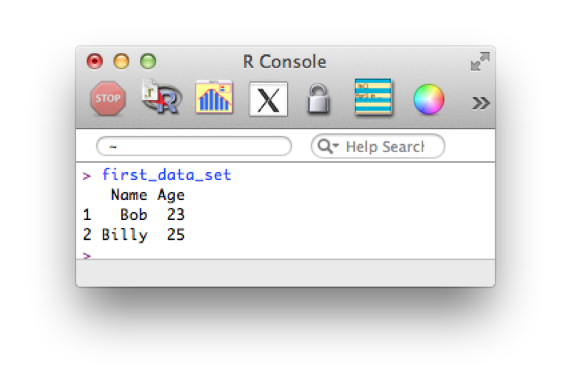
Task: Click the R Console title text
Action: click(x=284, y=61)
